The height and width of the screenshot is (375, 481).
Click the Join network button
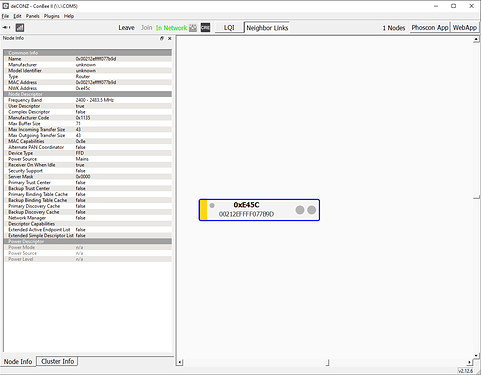146,28
